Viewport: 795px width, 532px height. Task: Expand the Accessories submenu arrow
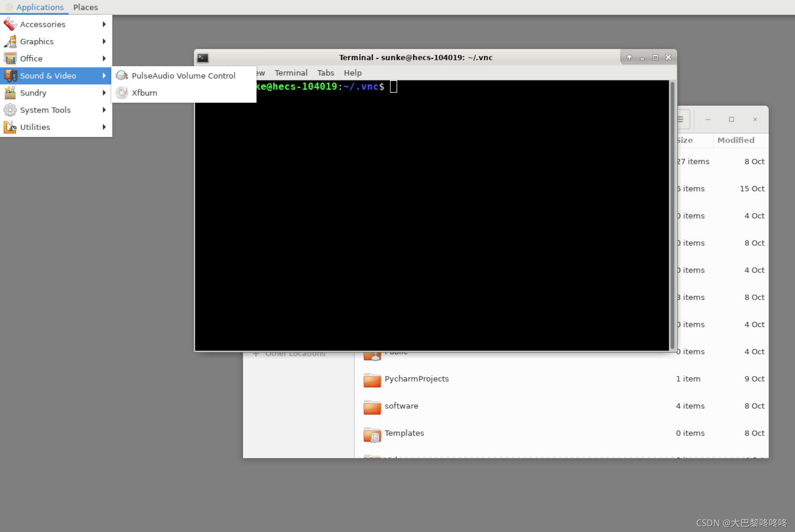point(104,24)
